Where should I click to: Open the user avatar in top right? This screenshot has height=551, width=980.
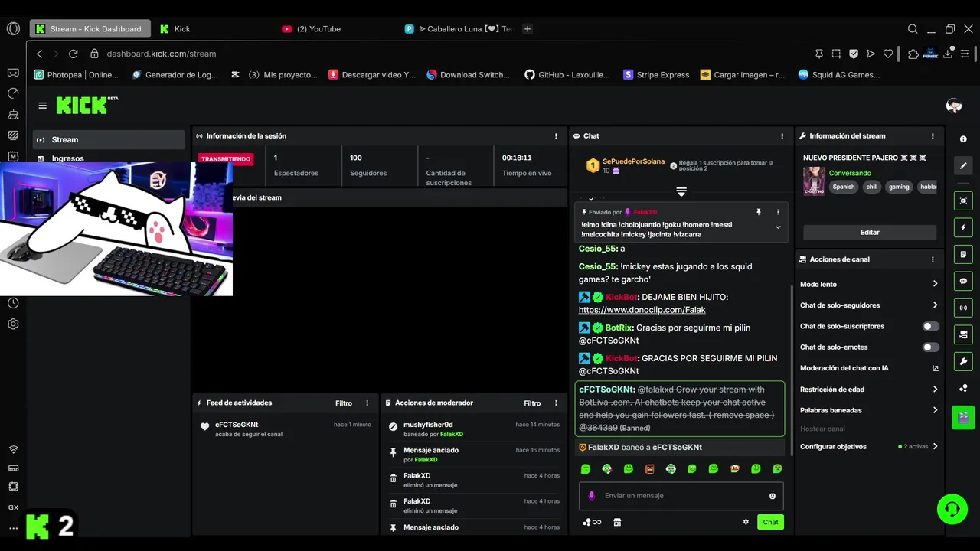click(953, 106)
